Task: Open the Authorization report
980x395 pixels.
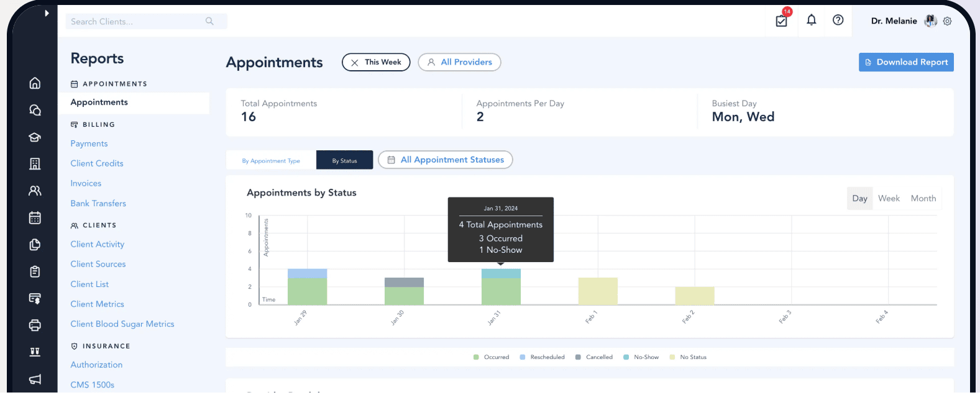Action: tap(96, 365)
